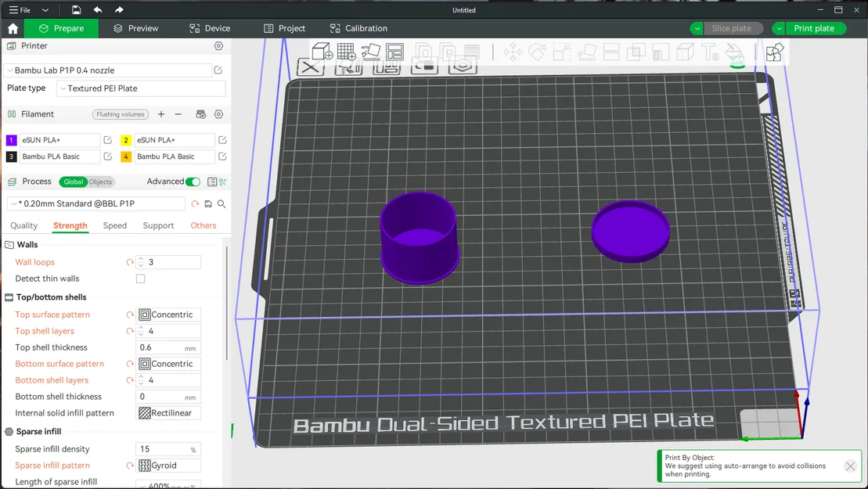Open the Slice plate options arrow

coord(697,28)
